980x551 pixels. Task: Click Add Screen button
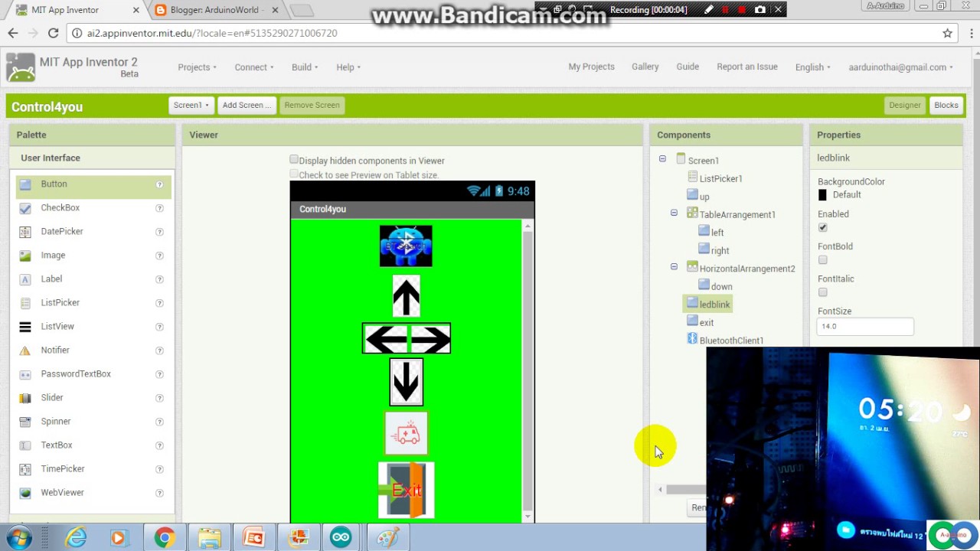coord(245,105)
